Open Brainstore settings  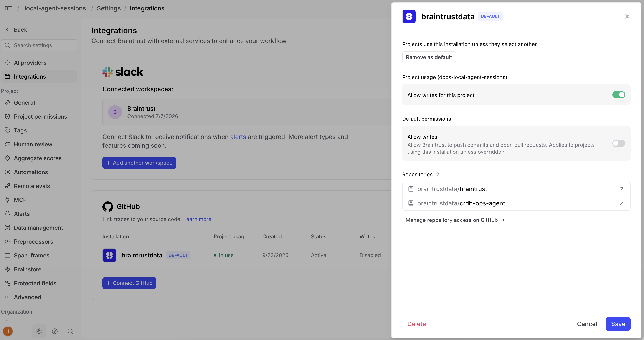click(x=39, y=269)
